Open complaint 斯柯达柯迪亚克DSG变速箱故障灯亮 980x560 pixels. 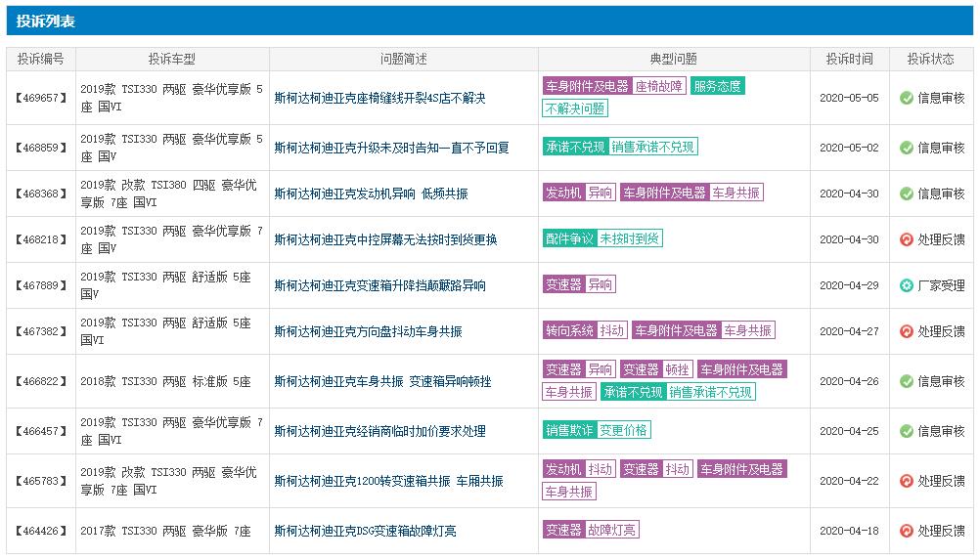click(x=365, y=532)
